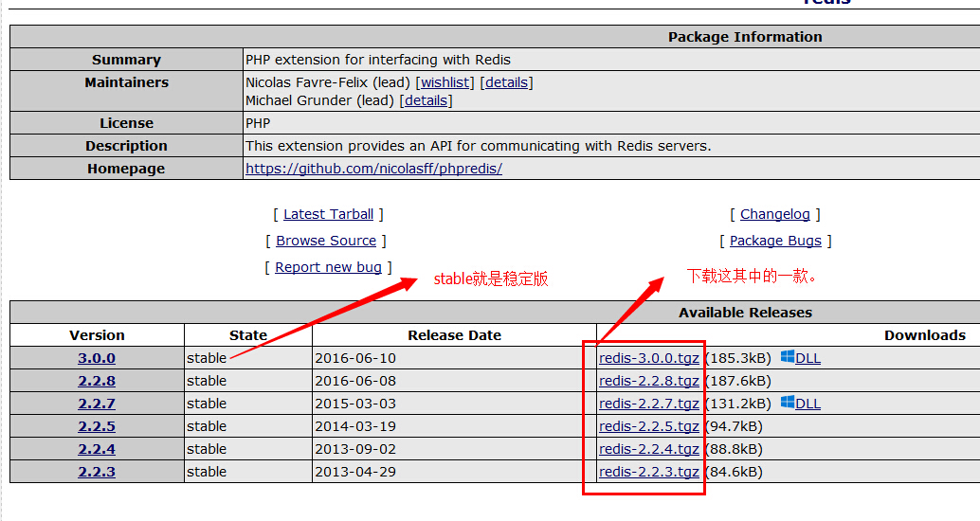Select version 2.2.7 in Version column
The width and height of the screenshot is (980, 521).
pos(97,404)
